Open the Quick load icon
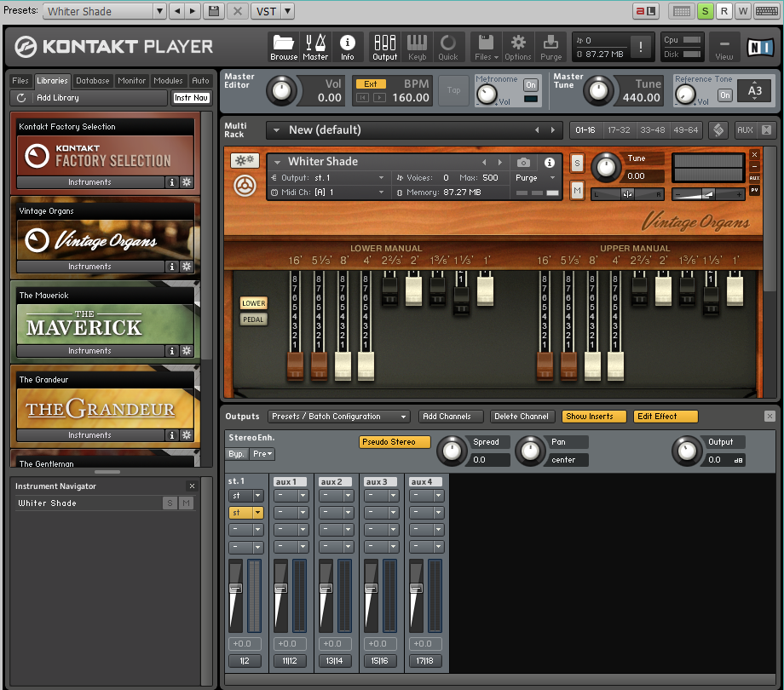Viewport: 784px width, 690px height. coord(448,47)
